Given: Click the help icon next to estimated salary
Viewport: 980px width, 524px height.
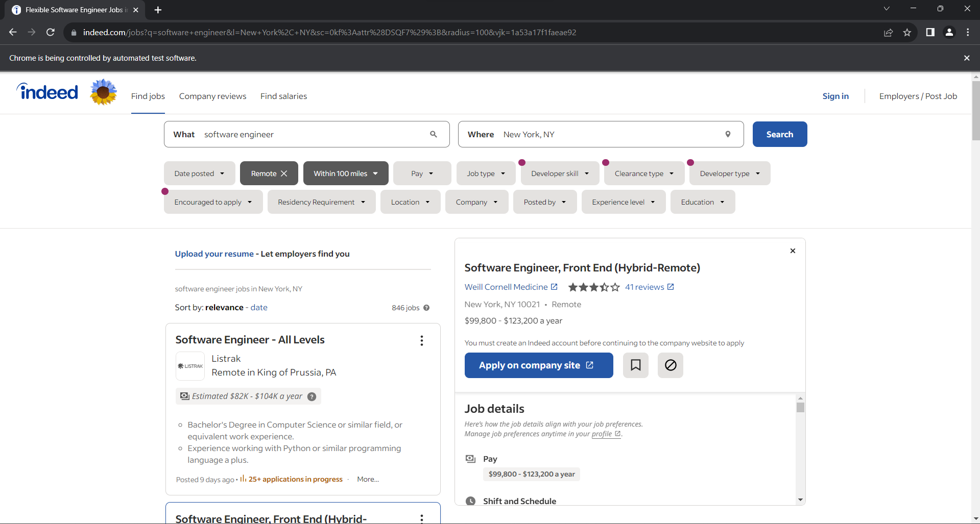Looking at the screenshot, I should (x=312, y=396).
